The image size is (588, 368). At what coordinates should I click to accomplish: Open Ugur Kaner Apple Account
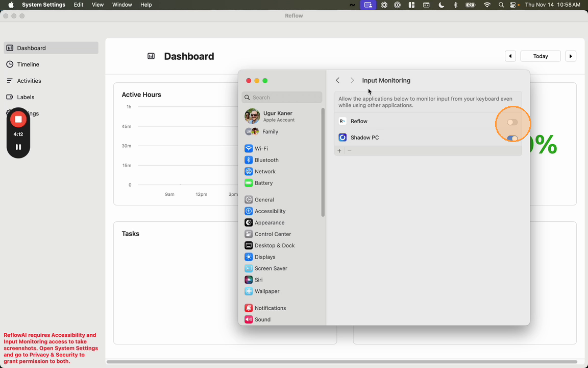click(282, 117)
